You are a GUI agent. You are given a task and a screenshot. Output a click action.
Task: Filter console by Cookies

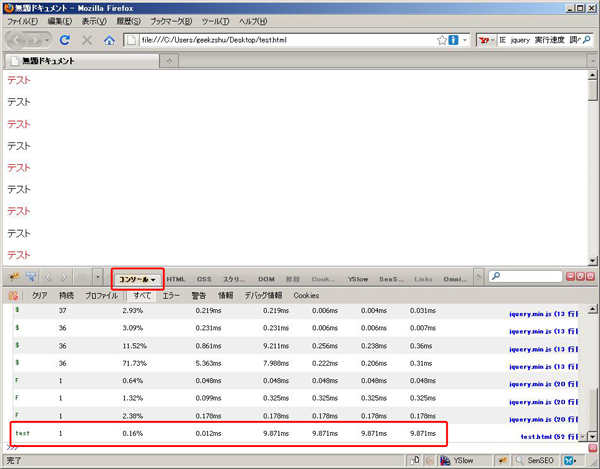tap(306, 295)
